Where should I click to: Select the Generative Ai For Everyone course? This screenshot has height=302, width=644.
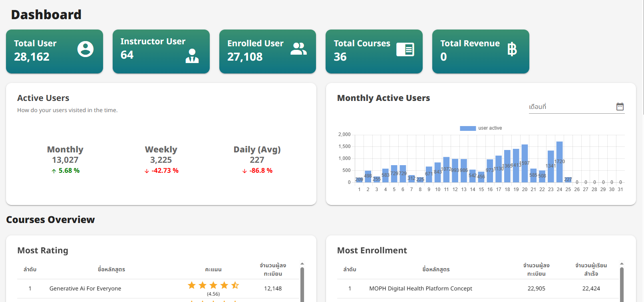pyautogui.click(x=85, y=288)
